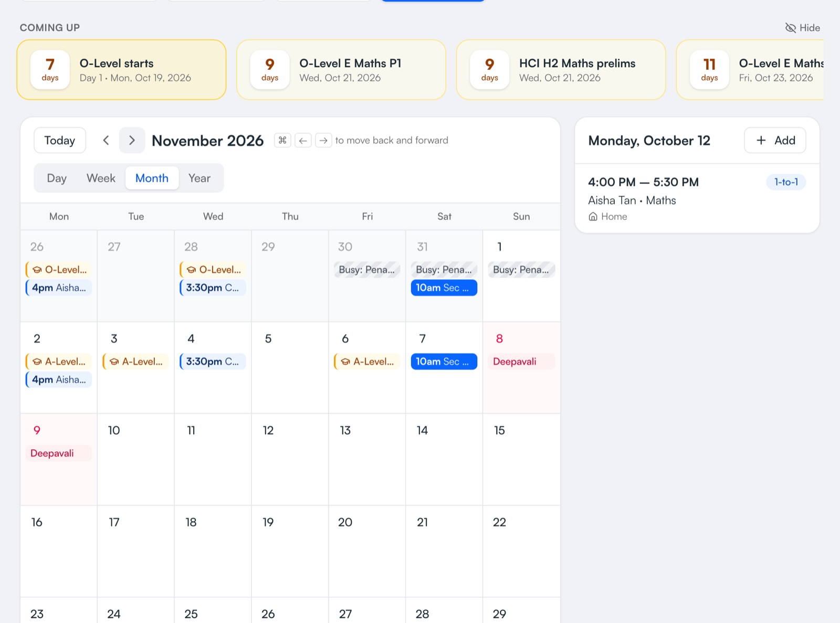Viewport: 840px width, 623px height.
Task: Open the A-Level event on November 3
Action: (136, 362)
